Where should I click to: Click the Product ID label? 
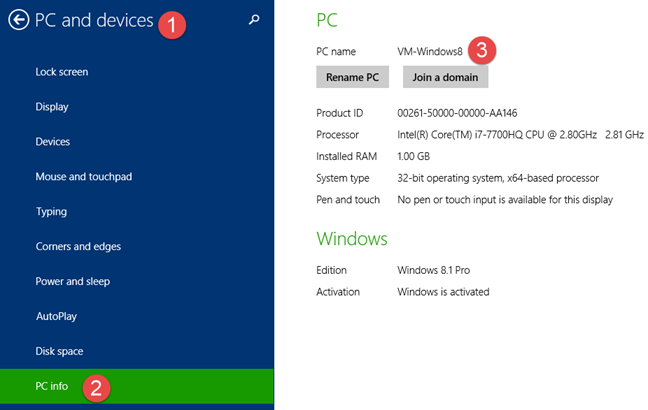(x=339, y=113)
